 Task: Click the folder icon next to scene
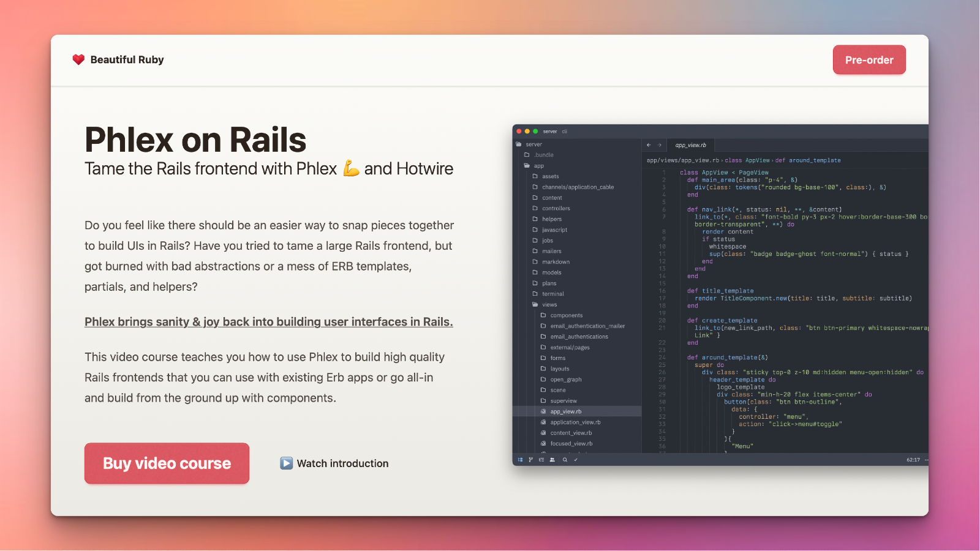pyautogui.click(x=543, y=390)
